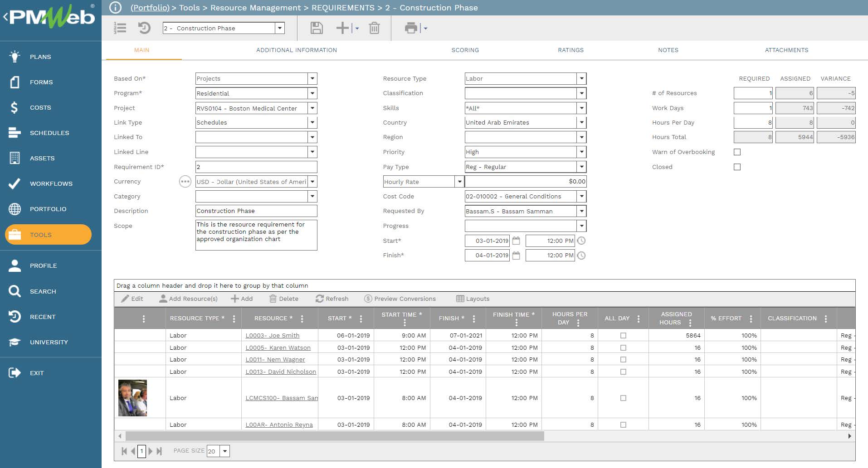Image resolution: width=868 pixels, height=468 pixels.
Task: Switch to the Additional Information tab
Action: tap(297, 50)
